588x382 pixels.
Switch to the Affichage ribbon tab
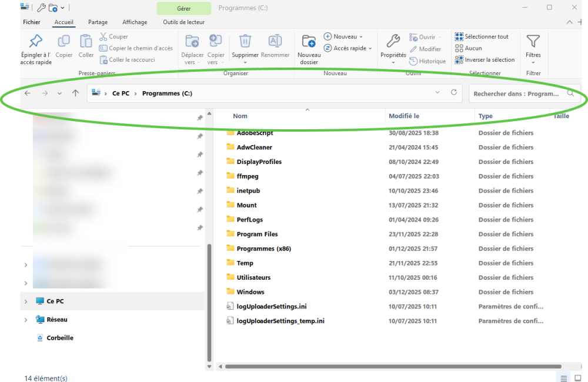click(135, 22)
